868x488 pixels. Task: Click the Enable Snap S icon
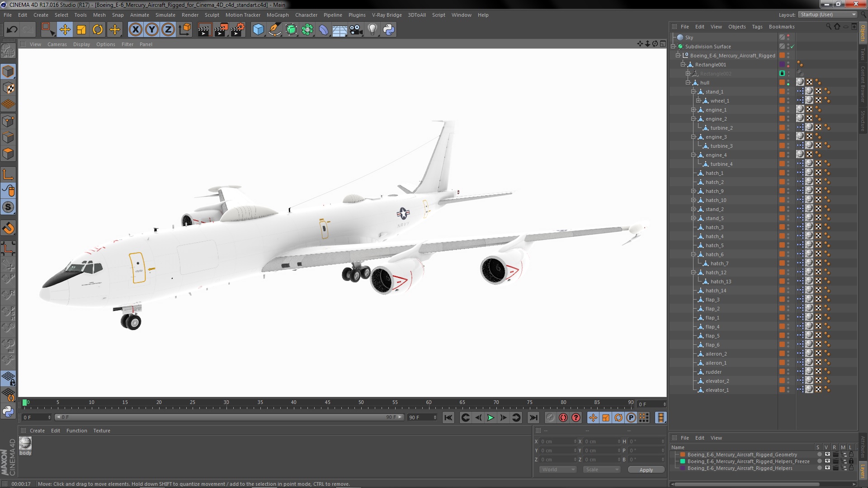click(8, 207)
